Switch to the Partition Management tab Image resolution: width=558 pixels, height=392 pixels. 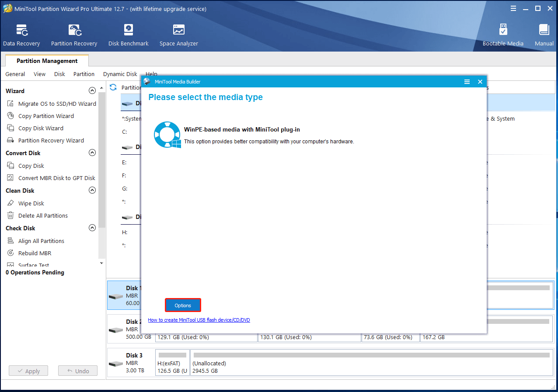(x=46, y=61)
